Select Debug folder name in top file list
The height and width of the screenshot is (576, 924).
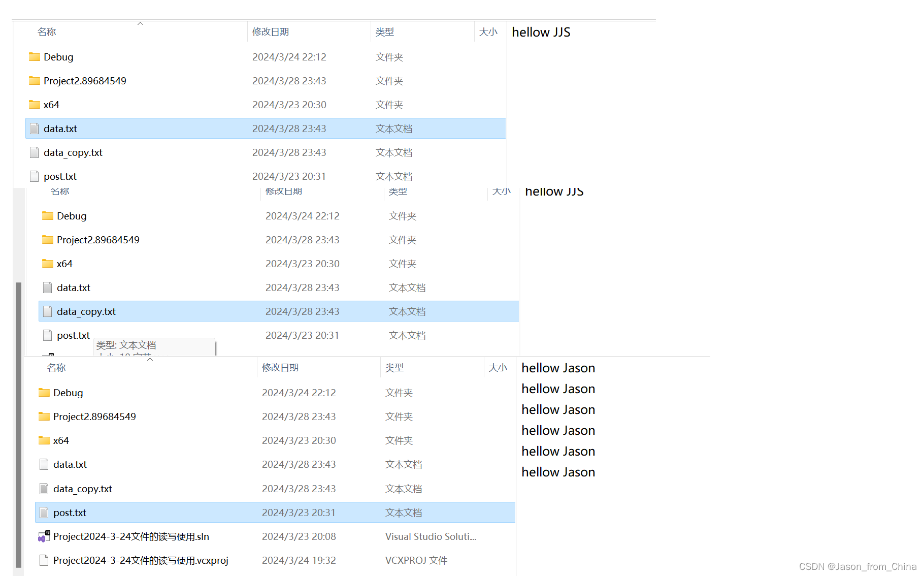[58, 57]
